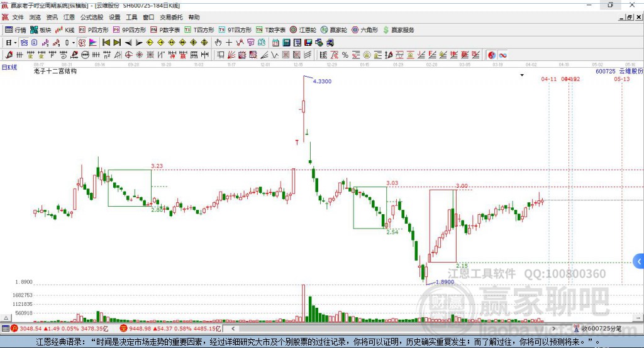
Task: Click horizontal scrollbar left arrow
Action: pyautogui.click(x=233, y=329)
